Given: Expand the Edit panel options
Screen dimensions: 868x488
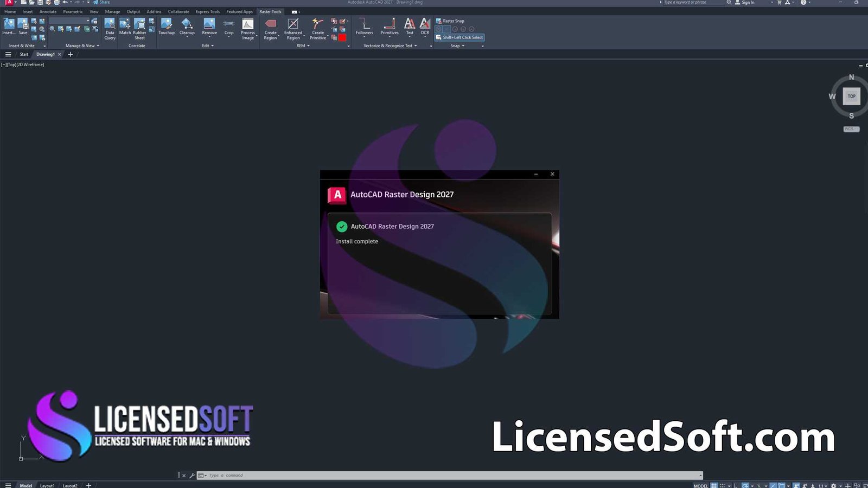Looking at the screenshot, I should coord(212,46).
